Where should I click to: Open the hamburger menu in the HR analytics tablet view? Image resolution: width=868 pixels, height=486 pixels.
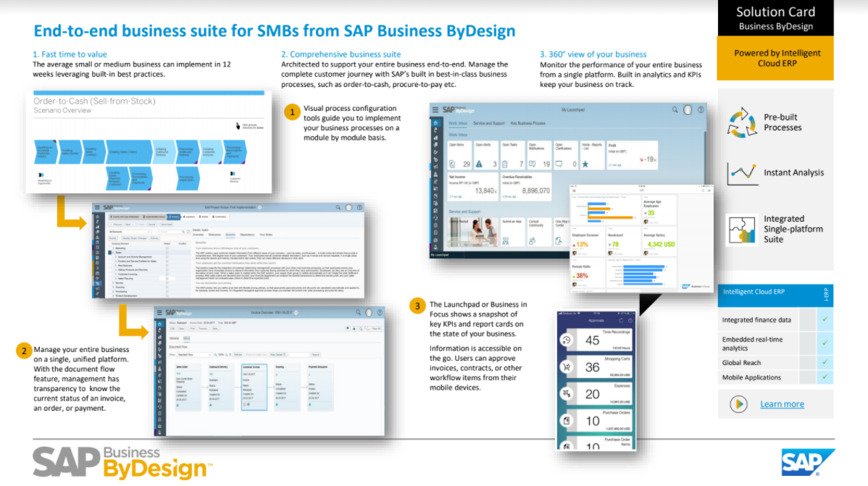[x=574, y=190]
